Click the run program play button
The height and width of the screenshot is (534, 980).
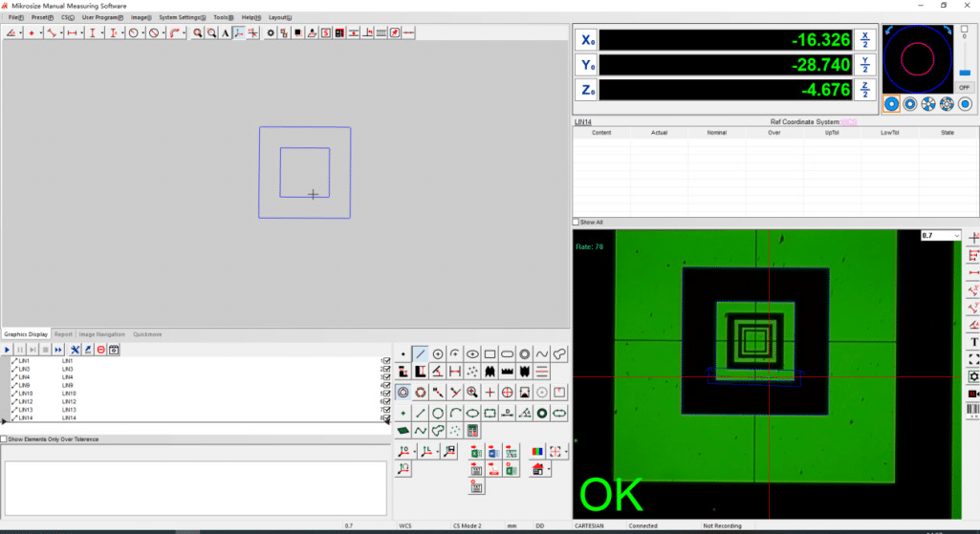tap(7, 350)
